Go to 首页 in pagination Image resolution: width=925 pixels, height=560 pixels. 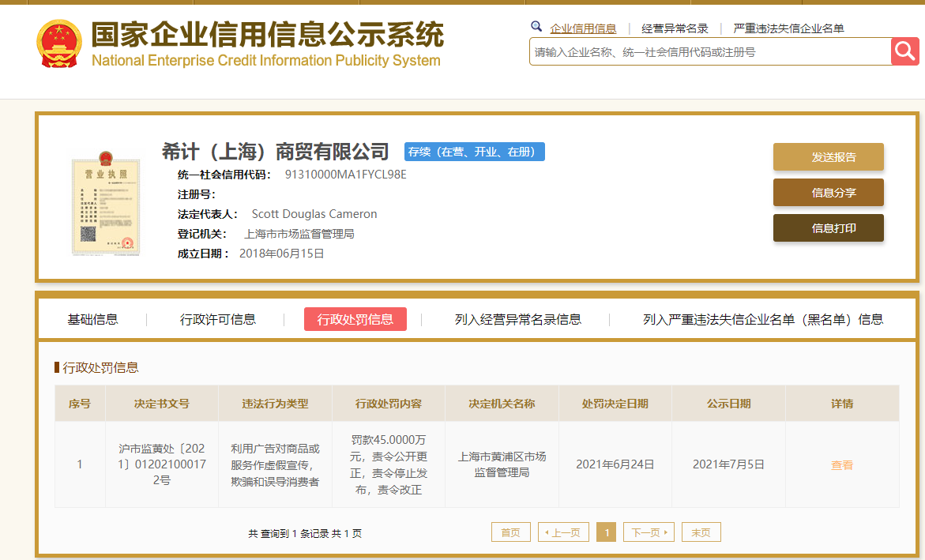pyautogui.click(x=511, y=532)
